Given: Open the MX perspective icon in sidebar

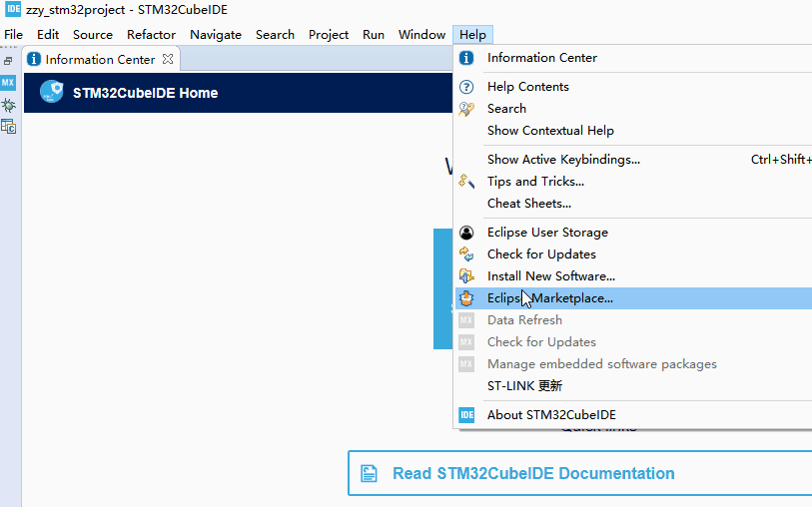Looking at the screenshot, I should click(x=8, y=83).
